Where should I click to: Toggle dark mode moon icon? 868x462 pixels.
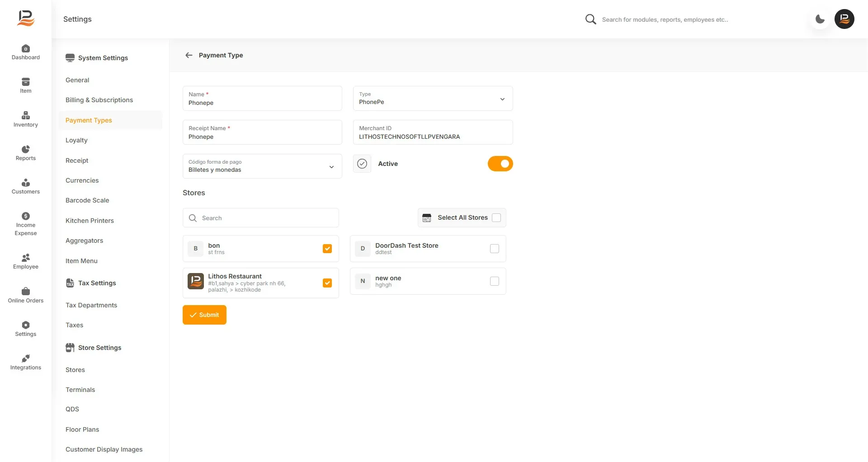click(820, 19)
